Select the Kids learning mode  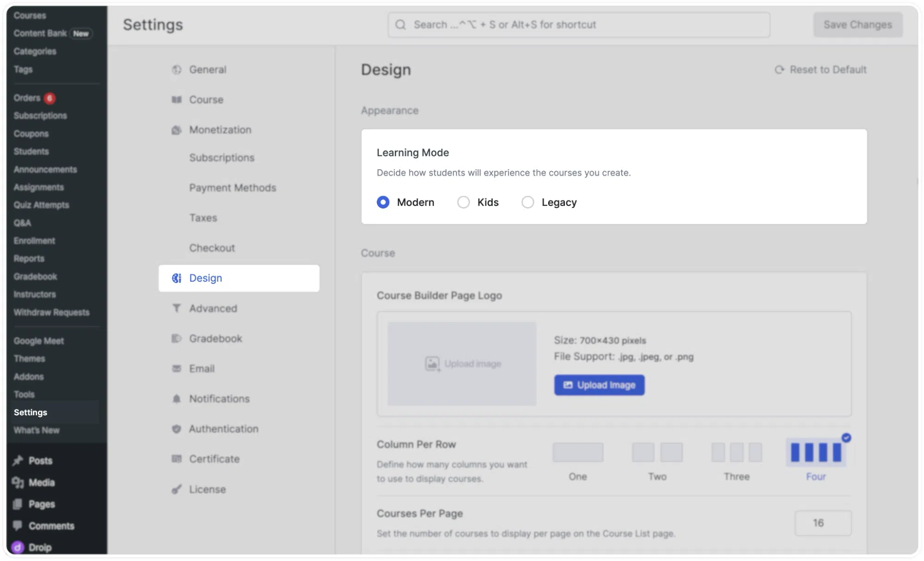tap(463, 202)
